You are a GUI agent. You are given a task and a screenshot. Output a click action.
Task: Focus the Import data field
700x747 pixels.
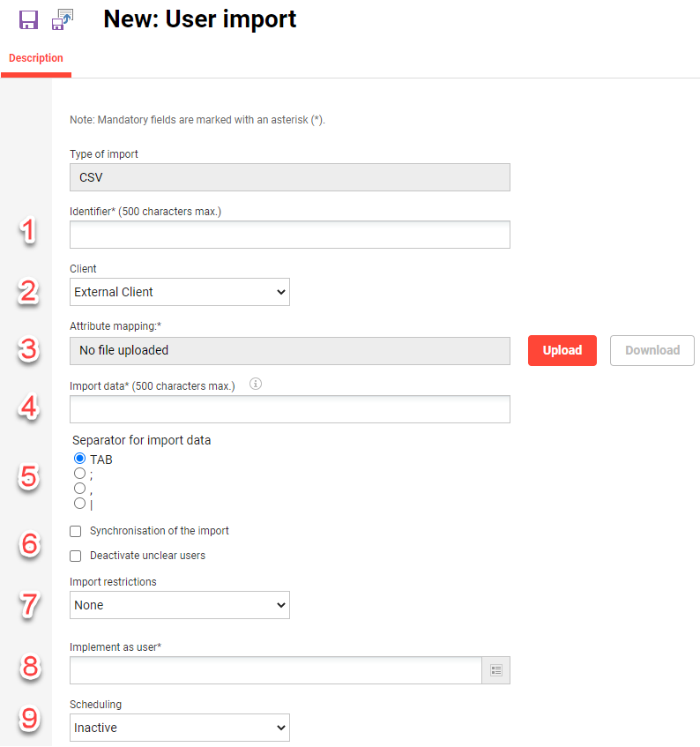(x=289, y=408)
